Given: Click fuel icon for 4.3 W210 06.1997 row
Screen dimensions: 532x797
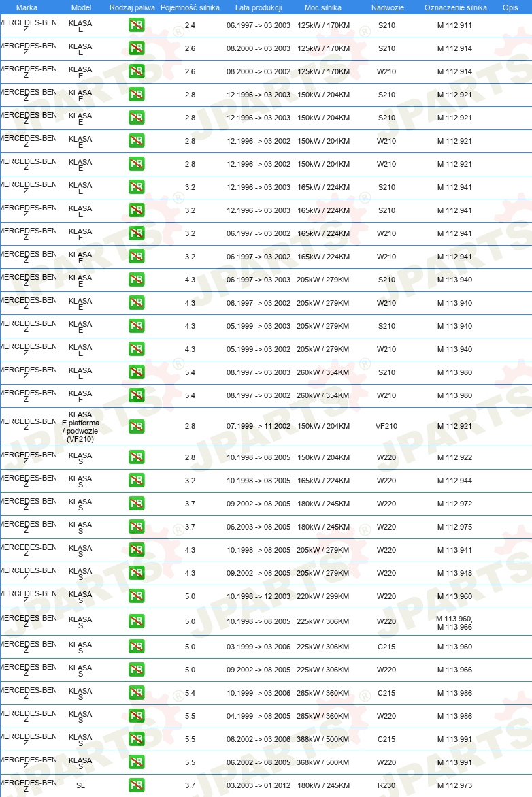Looking at the screenshot, I should 136,302.
